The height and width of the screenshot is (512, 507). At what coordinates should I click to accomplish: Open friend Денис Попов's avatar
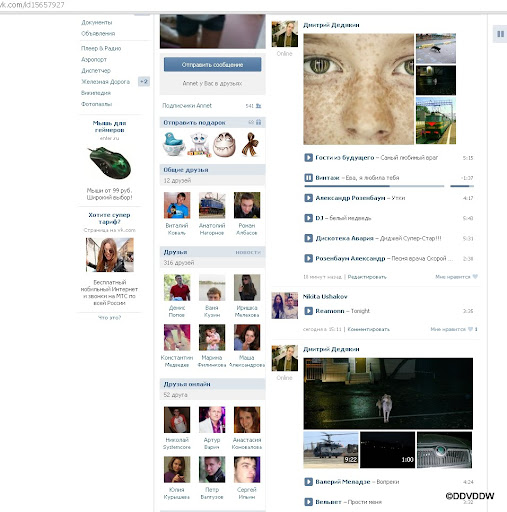[x=177, y=287]
